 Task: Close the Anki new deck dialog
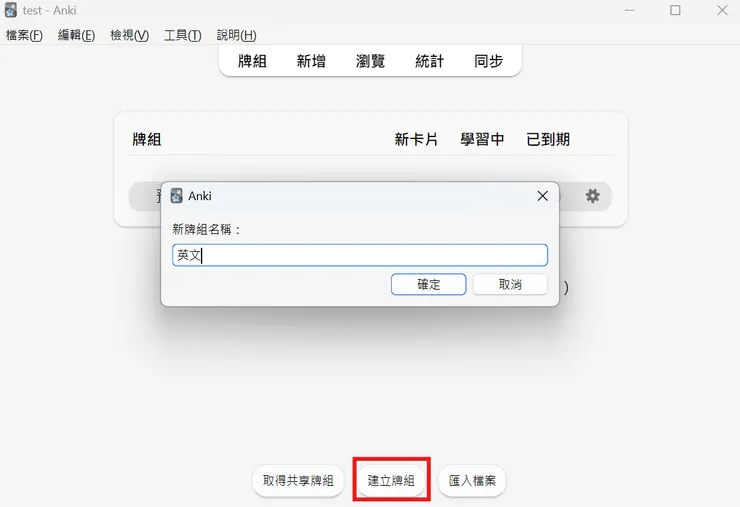point(542,196)
